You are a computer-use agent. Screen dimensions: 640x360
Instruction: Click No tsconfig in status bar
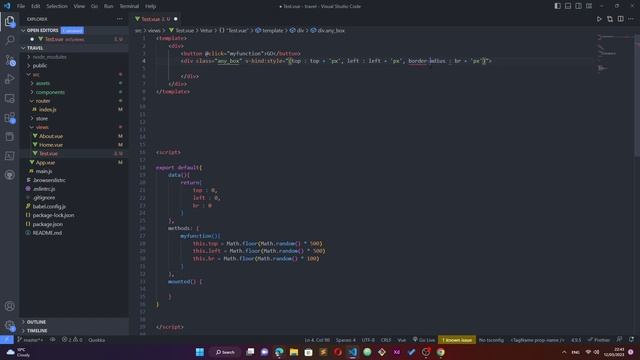pos(491,340)
